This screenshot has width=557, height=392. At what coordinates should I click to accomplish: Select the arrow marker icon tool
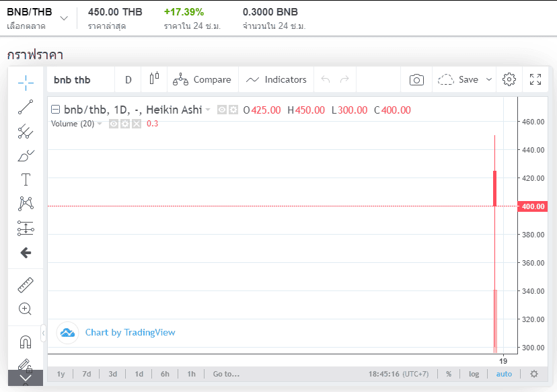tap(26, 253)
